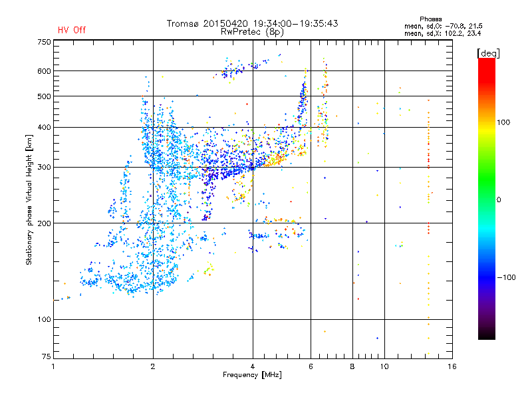Click the phase colorbar gradient
532x399 pixels.
(487, 199)
